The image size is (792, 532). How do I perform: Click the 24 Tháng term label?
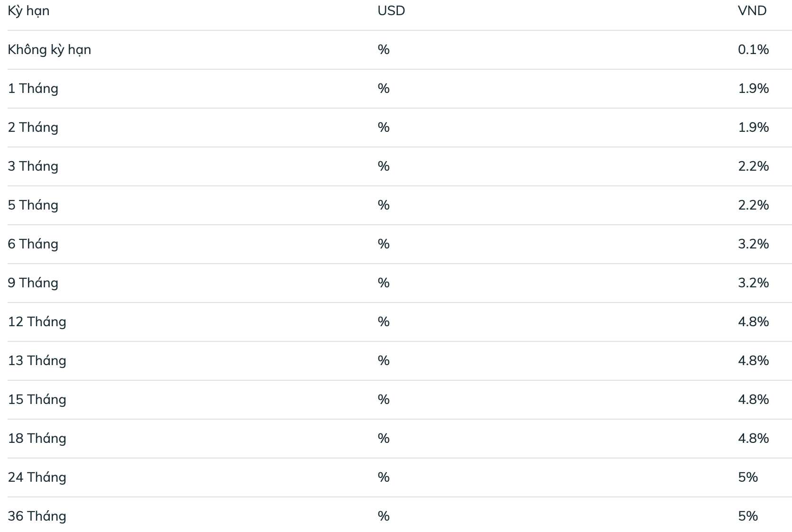pos(37,477)
